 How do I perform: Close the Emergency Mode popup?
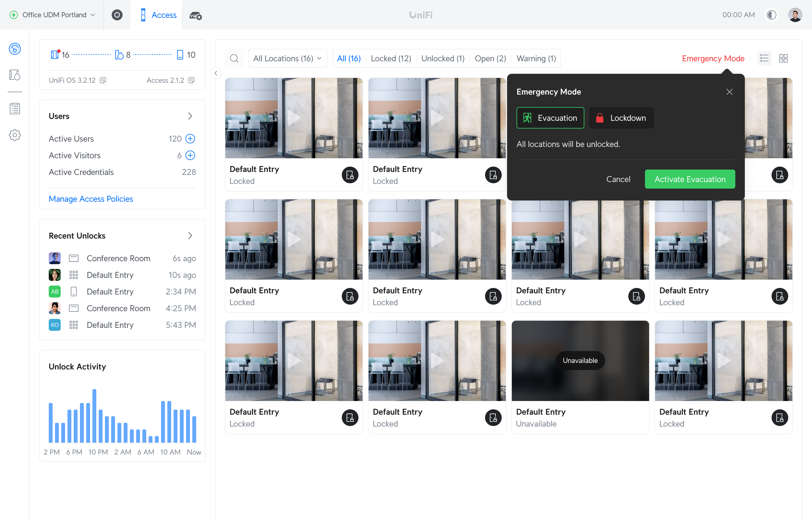pos(729,92)
